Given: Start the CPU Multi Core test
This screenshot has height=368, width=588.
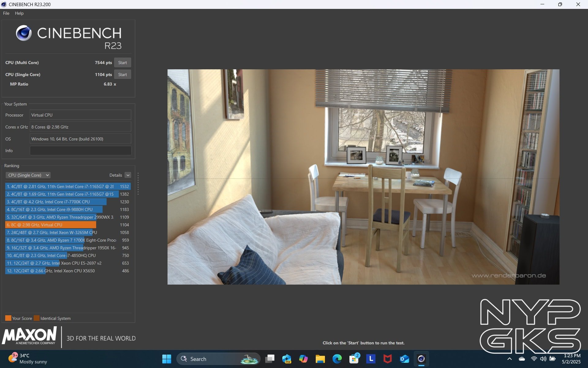Looking at the screenshot, I should coord(123,63).
